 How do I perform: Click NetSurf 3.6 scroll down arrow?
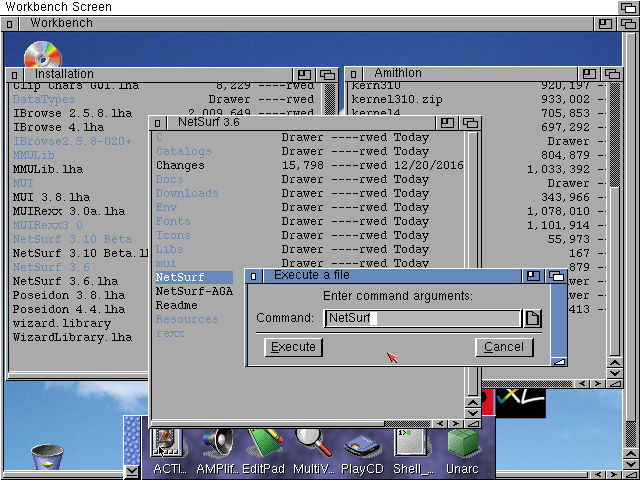click(x=473, y=413)
